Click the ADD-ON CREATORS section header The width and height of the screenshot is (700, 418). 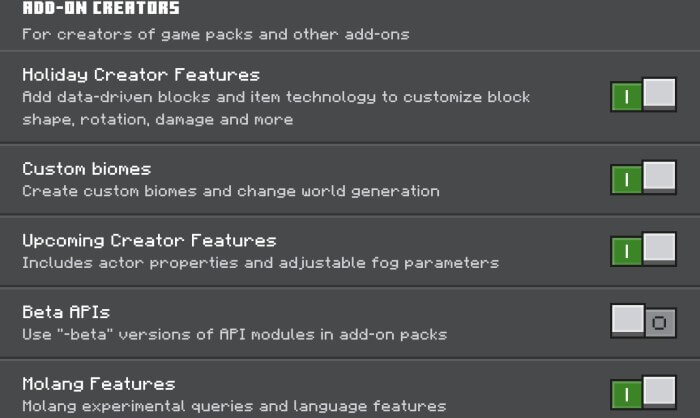pyautogui.click(x=100, y=9)
